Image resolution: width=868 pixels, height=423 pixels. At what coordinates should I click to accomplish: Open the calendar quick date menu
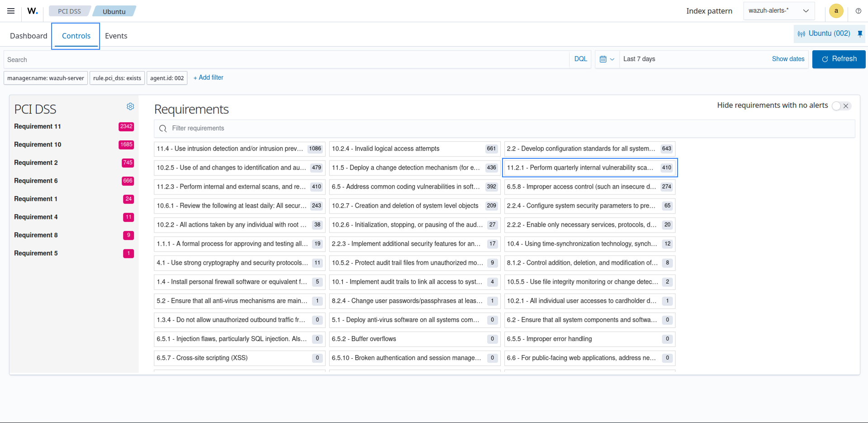click(x=607, y=59)
